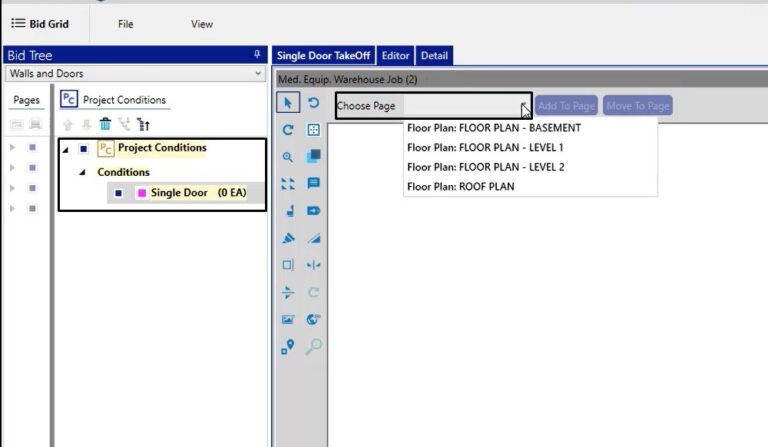Click the horizontal split arrows icon
Image resolution: width=768 pixels, height=447 pixels.
pos(288,292)
